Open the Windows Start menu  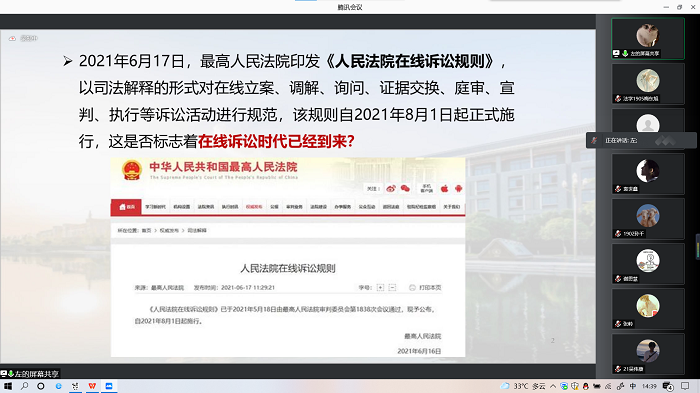tap(8, 386)
